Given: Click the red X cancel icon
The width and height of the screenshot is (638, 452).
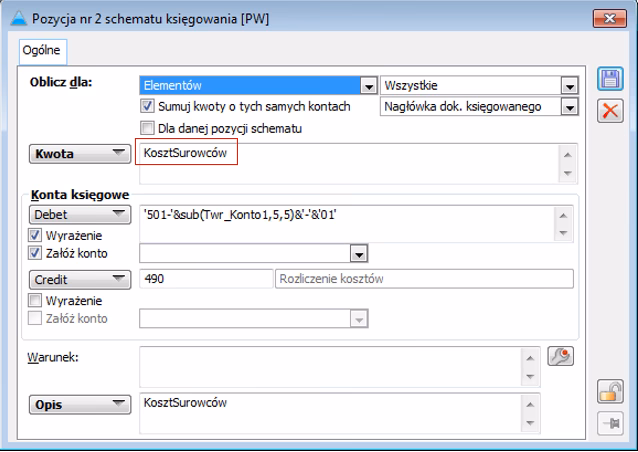Looking at the screenshot, I should [608, 111].
